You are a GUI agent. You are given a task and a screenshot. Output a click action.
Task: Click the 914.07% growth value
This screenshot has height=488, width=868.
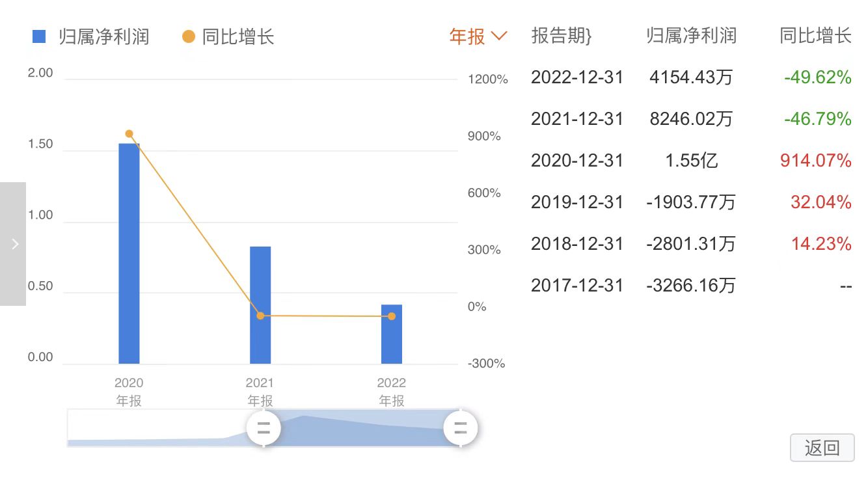pos(815,161)
